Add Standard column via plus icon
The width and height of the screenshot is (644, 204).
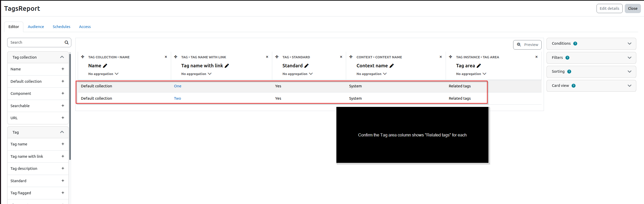pos(63,181)
